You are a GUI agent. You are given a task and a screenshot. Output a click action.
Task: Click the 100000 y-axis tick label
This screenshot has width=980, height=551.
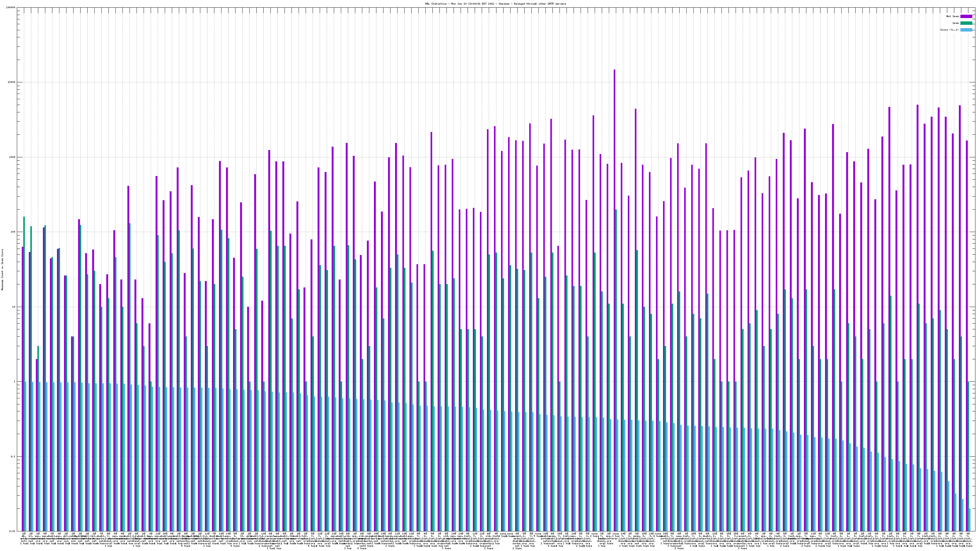coord(11,8)
